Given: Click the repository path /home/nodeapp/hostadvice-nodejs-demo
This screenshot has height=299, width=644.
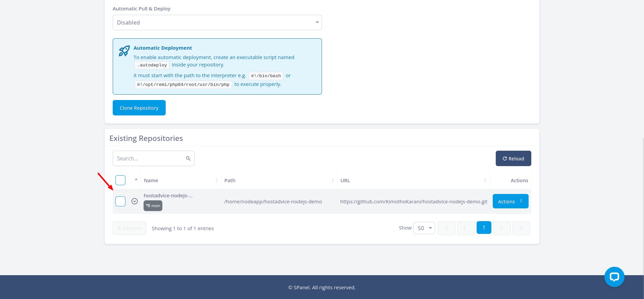Looking at the screenshot, I should tap(273, 202).
